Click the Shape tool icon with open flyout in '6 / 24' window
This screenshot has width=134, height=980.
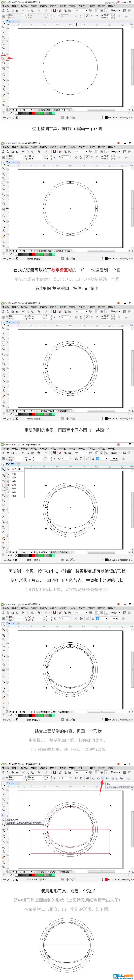[x=4, y=469]
